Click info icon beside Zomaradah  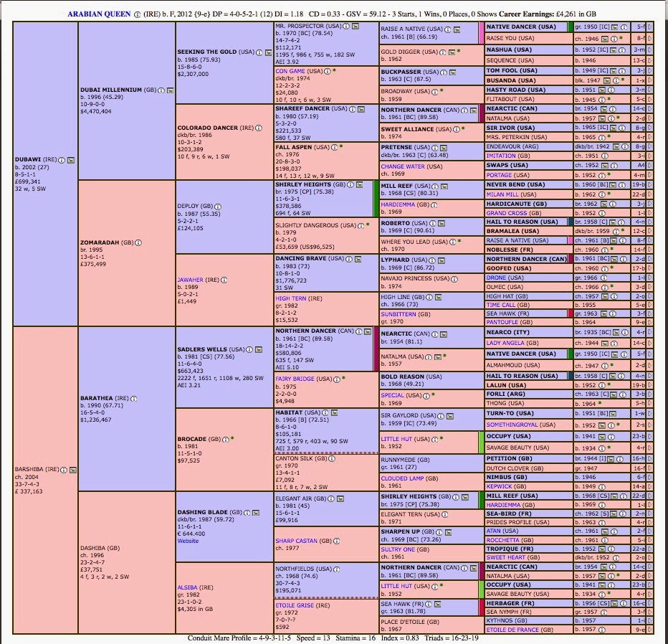[x=138, y=243]
